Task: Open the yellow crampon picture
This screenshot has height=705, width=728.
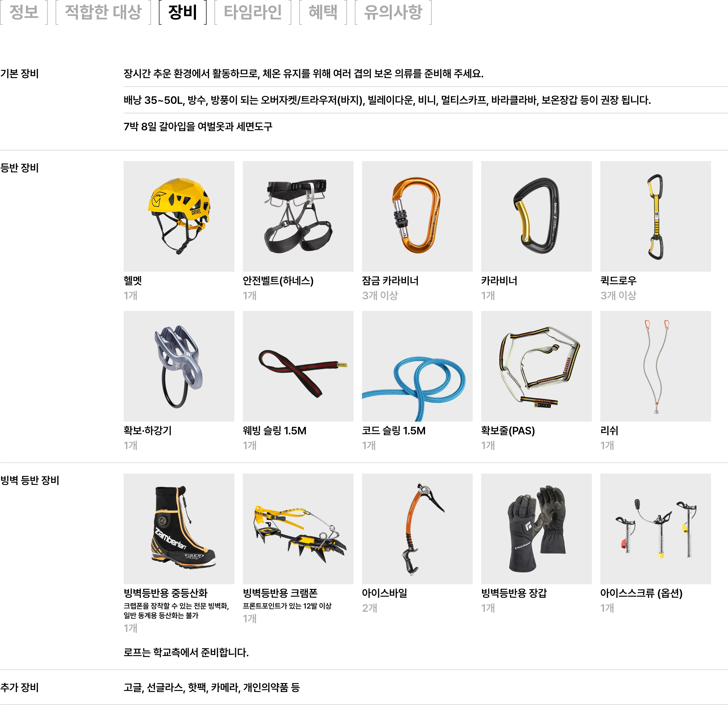Action: (x=298, y=529)
